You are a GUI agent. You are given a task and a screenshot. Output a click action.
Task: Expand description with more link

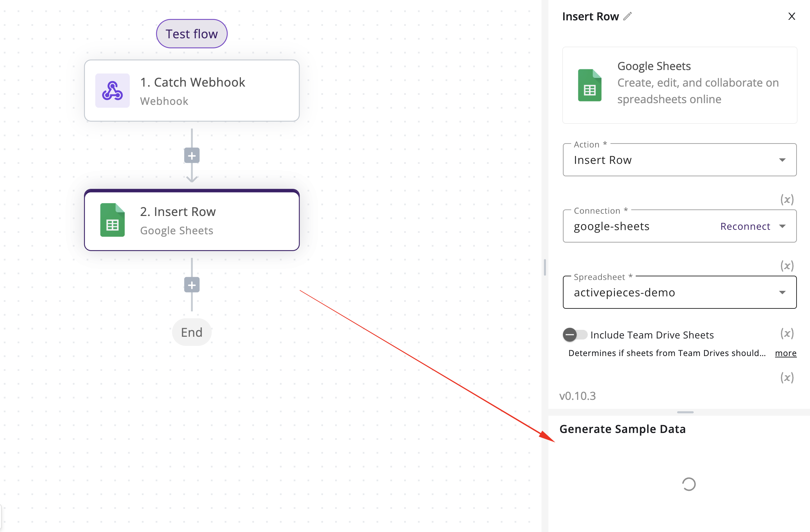786,353
